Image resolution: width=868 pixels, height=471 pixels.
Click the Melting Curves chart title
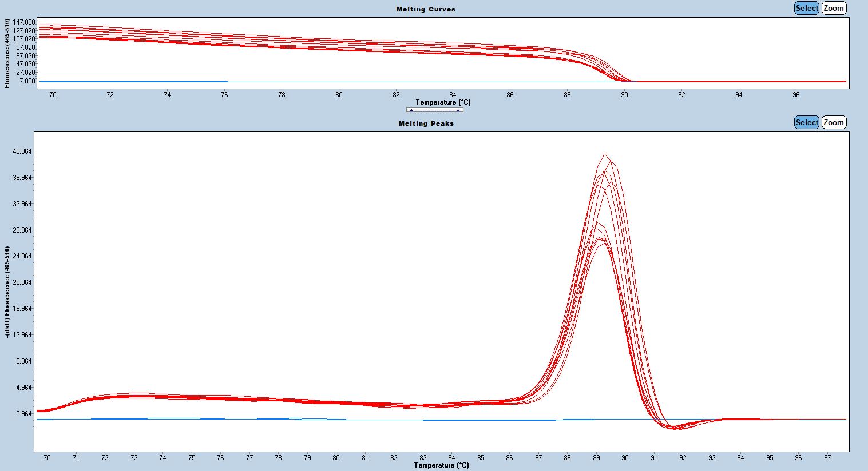point(426,9)
